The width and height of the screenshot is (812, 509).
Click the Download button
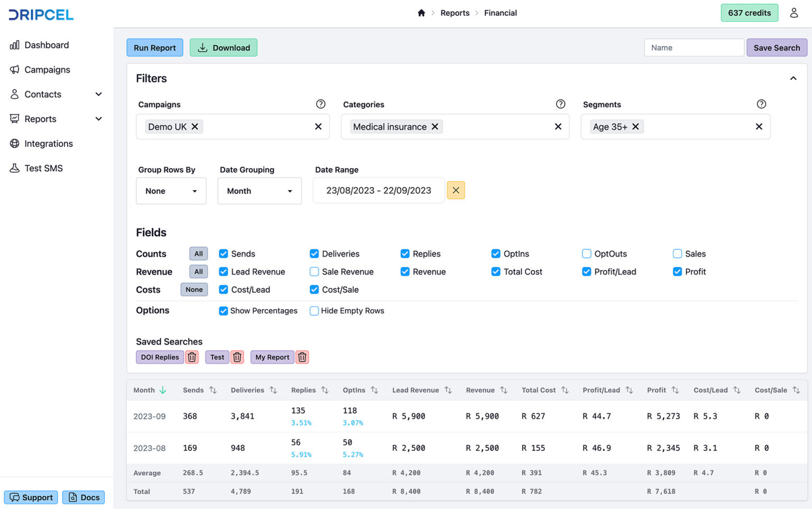[x=224, y=48]
